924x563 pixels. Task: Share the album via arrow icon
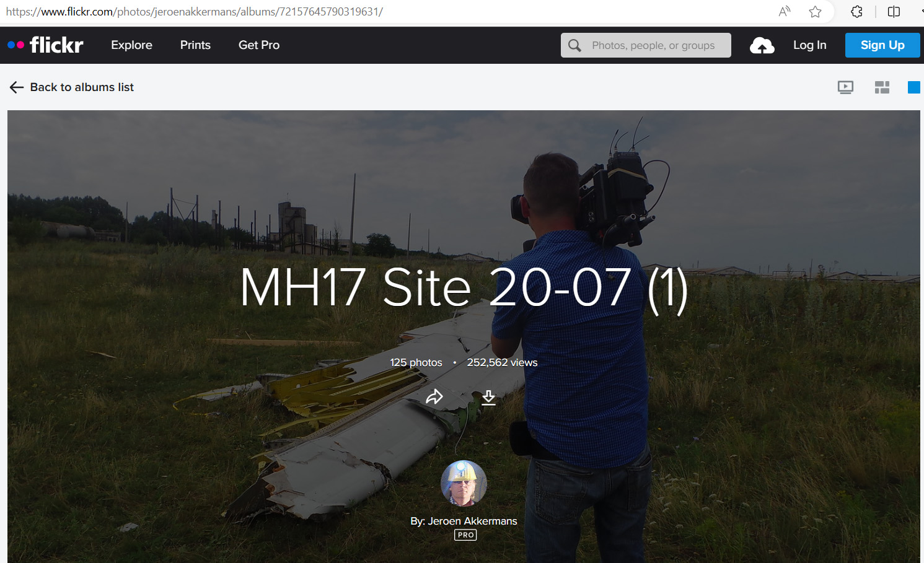pos(434,396)
